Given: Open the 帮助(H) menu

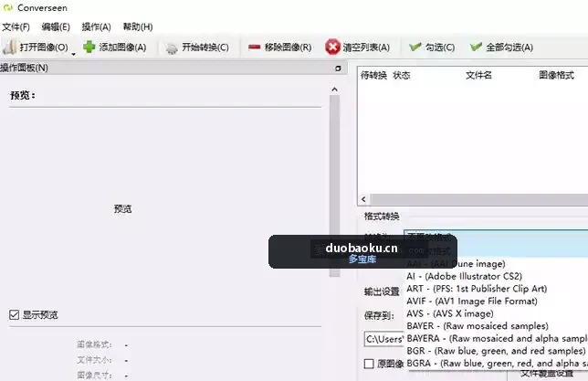Looking at the screenshot, I should coord(138,26).
